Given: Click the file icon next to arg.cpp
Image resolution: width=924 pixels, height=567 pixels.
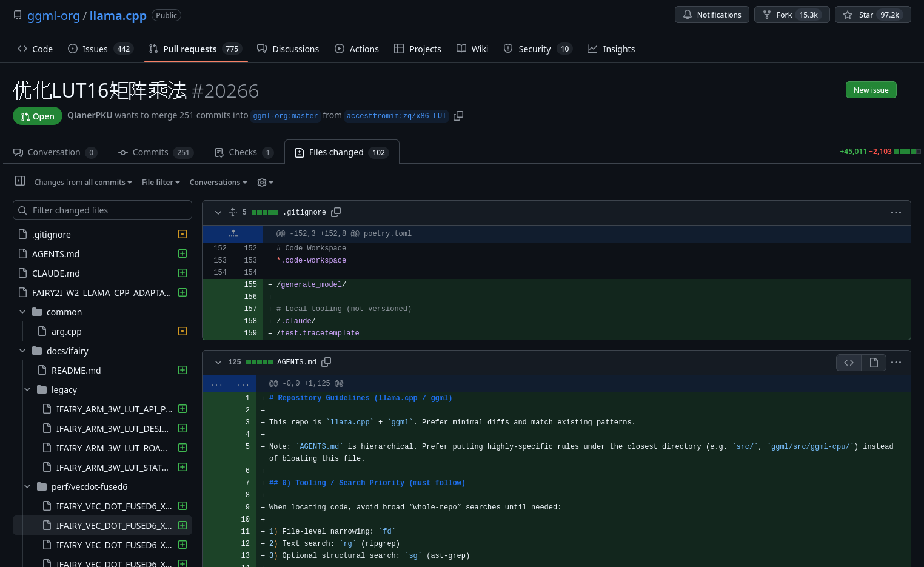Looking at the screenshot, I should pyautogui.click(x=42, y=332).
